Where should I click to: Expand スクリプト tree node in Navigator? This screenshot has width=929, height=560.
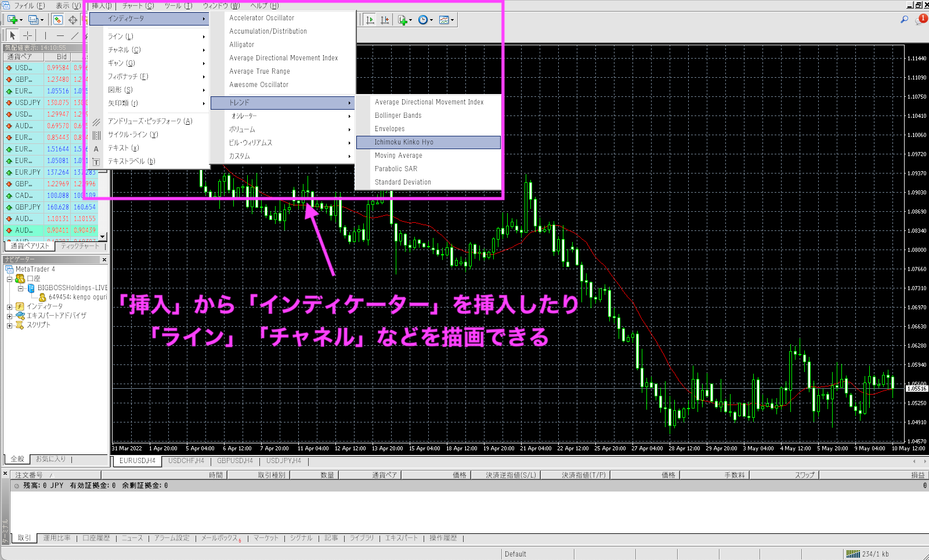coord(9,325)
